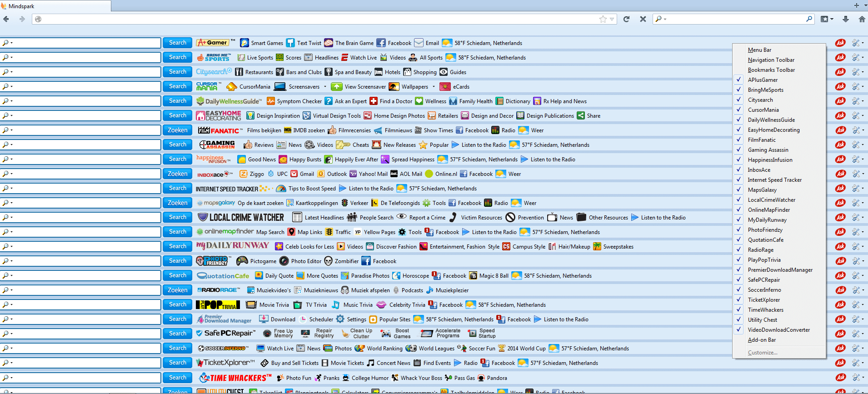The image size is (868, 394).
Task: Open Movie Trivia on the PlayPopTrivia toolbar
Action: 267,305
